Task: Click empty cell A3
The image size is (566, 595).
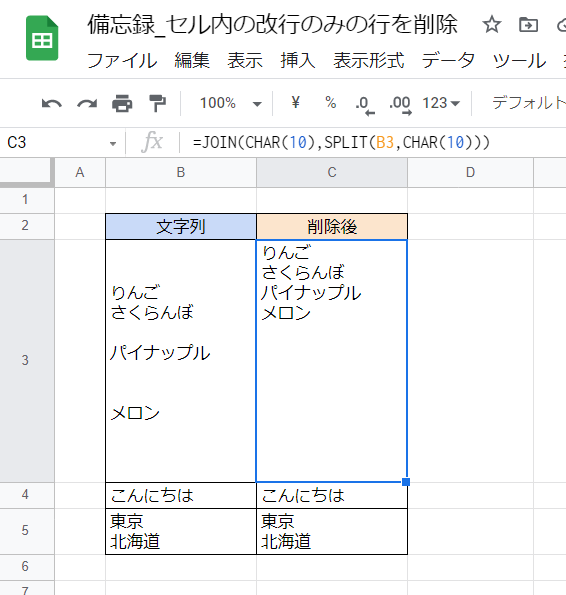Action: point(80,361)
